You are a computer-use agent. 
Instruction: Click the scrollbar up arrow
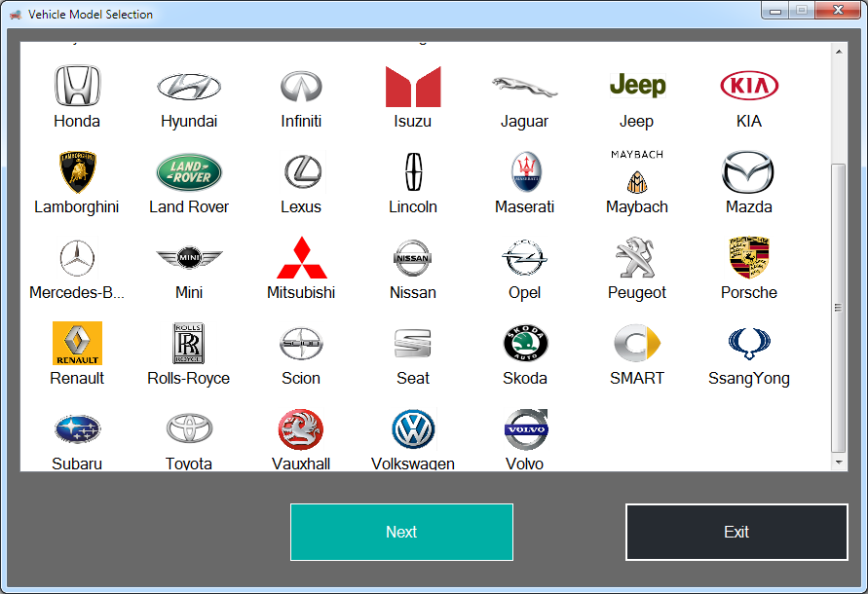pyautogui.click(x=839, y=52)
